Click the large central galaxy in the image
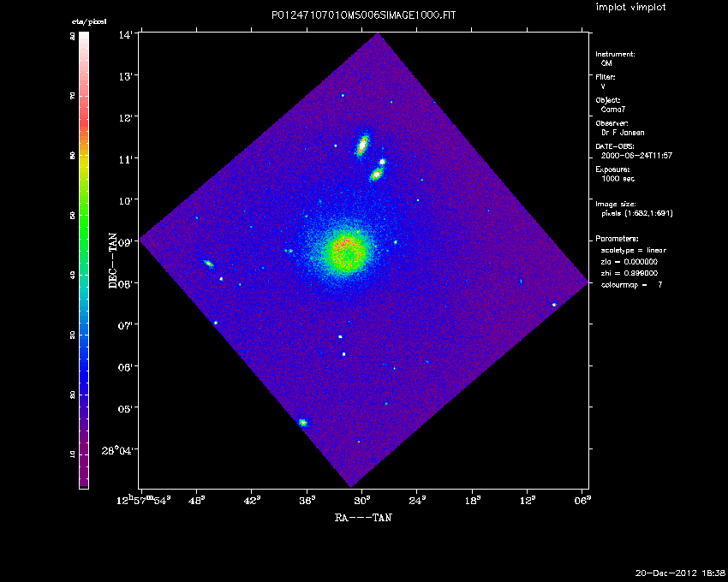Image resolution: width=728 pixels, height=582 pixels. pyautogui.click(x=346, y=252)
